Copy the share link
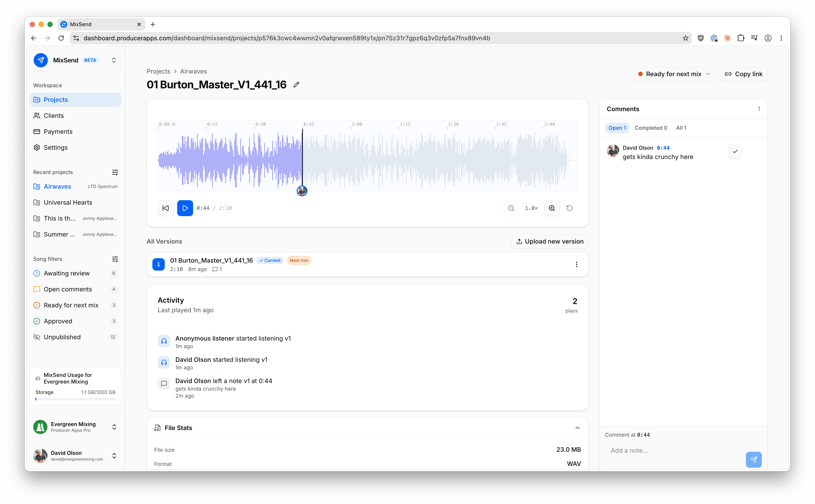The width and height of the screenshot is (815, 504). click(743, 74)
